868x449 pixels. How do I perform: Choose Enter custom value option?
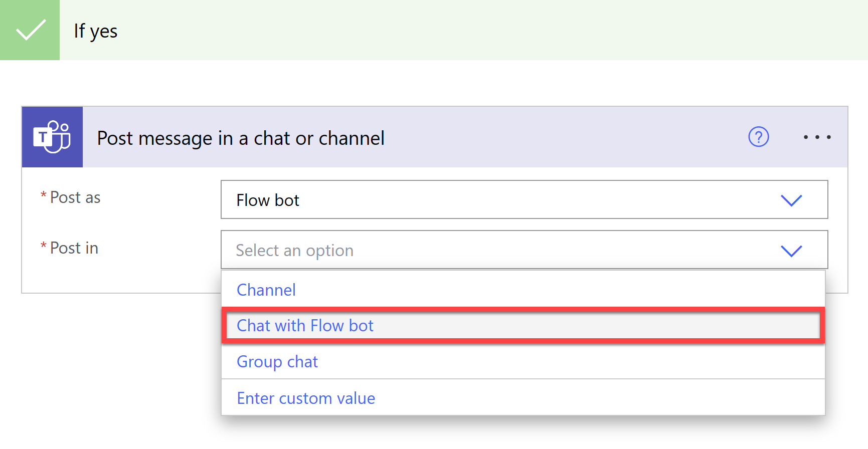pos(523,398)
